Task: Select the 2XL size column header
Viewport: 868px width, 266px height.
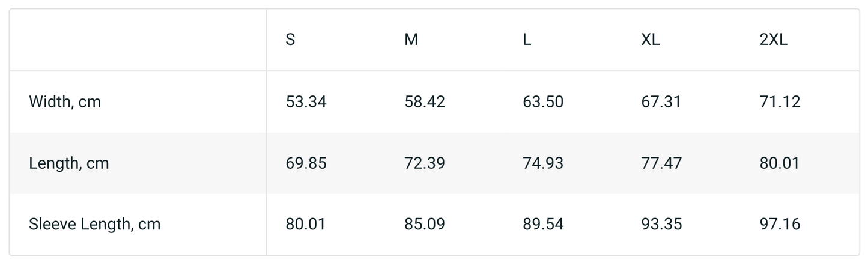Action: click(773, 40)
